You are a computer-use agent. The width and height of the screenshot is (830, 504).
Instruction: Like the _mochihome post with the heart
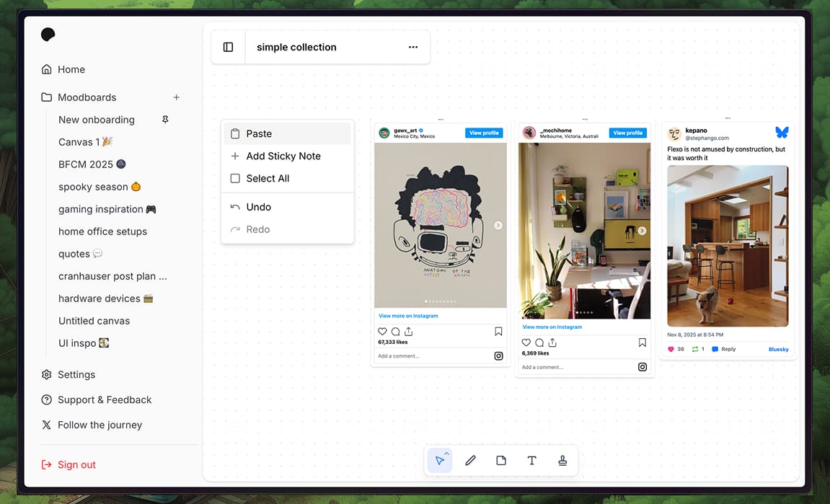click(x=526, y=342)
